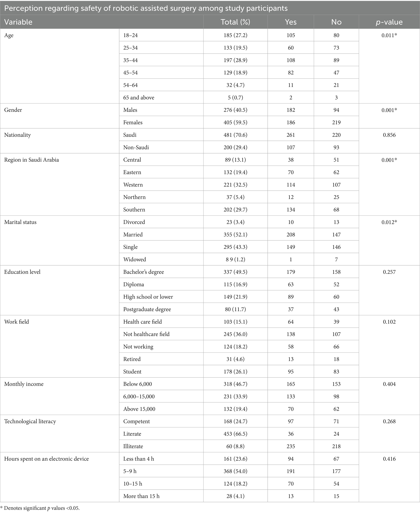This screenshot has height=513, width=420.
Task: Select the 'Technological literacy' label
Action: (x=30, y=421)
